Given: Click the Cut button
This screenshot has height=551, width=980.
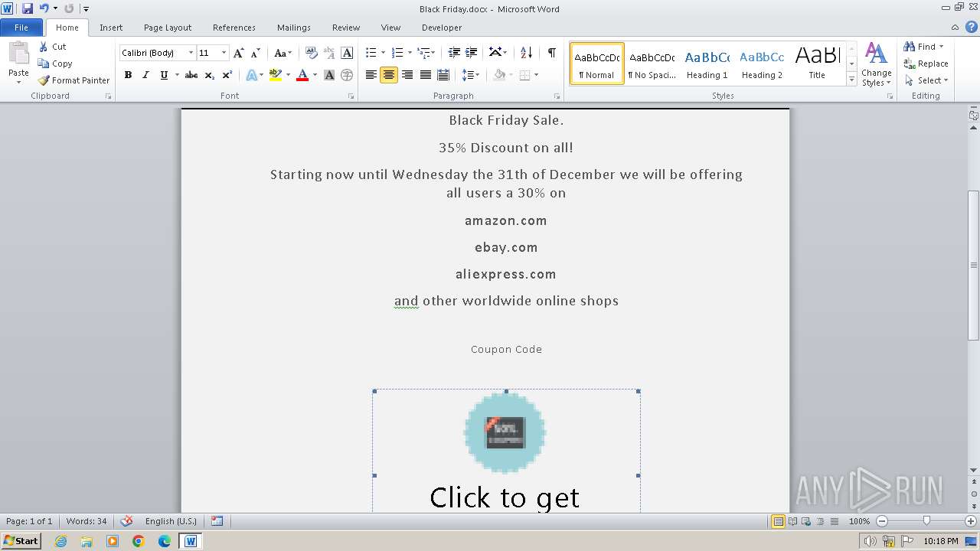Looking at the screenshot, I should [x=53, y=47].
